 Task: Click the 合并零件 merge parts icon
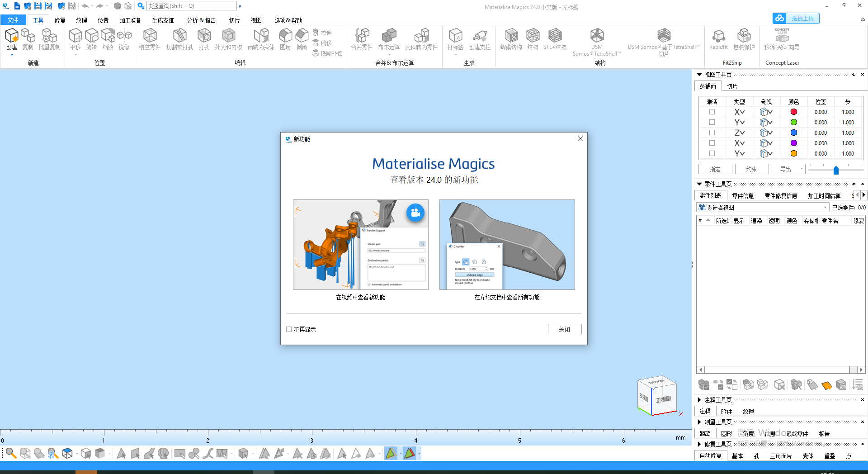(x=362, y=35)
